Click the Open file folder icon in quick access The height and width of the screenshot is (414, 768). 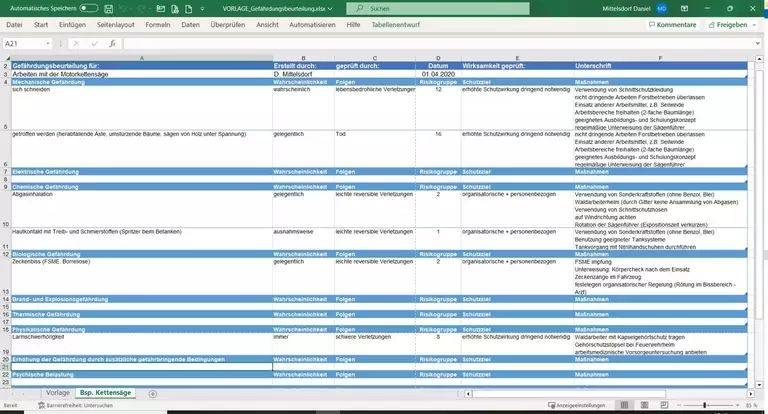[161, 8]
